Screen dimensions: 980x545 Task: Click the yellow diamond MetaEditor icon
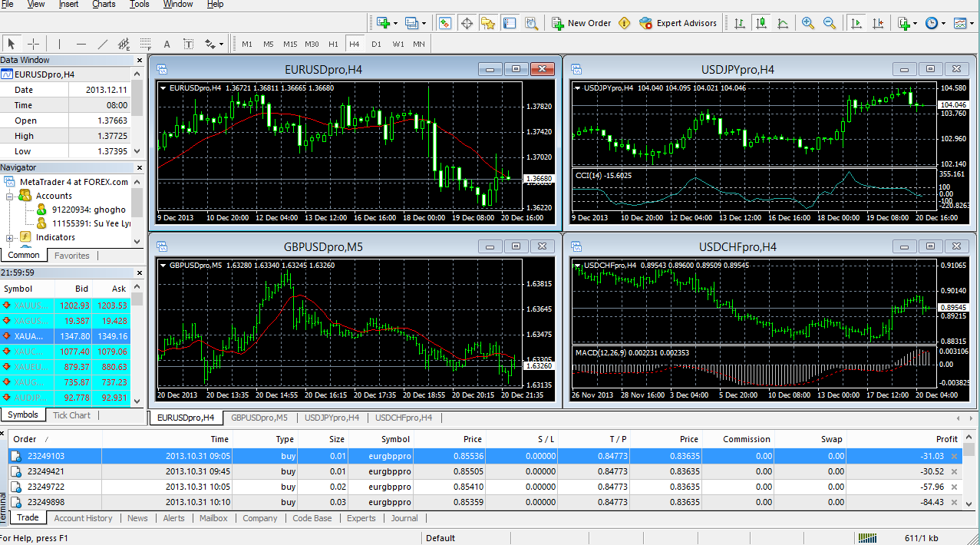pyautogui.click(x=624, y=23)
